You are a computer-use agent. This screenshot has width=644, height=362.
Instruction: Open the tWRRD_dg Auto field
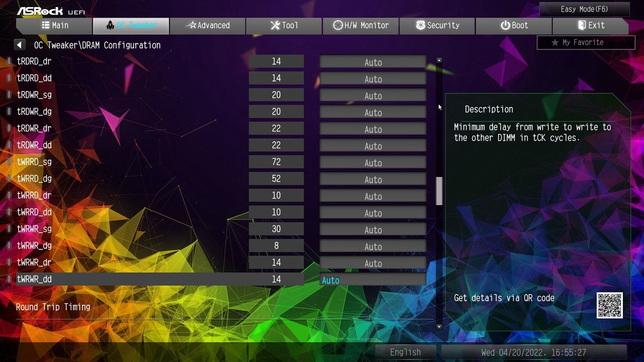tap(373, 179)
